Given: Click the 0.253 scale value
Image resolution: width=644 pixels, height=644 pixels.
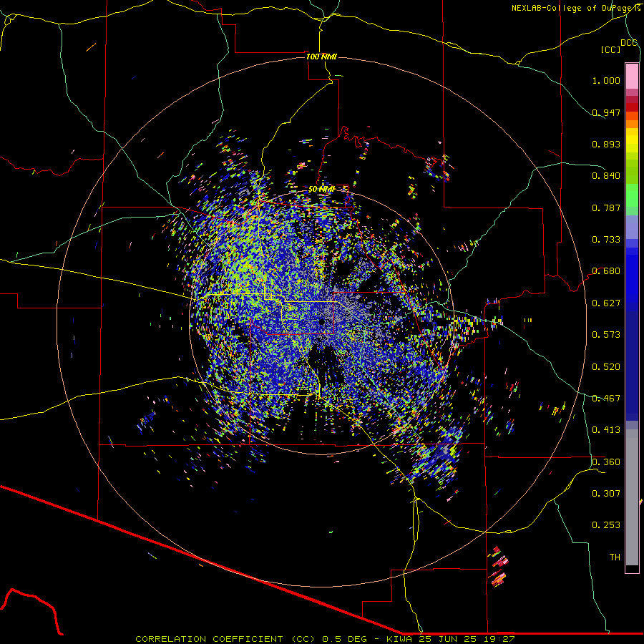Looking at the screenshot, I should coord(606,525).
